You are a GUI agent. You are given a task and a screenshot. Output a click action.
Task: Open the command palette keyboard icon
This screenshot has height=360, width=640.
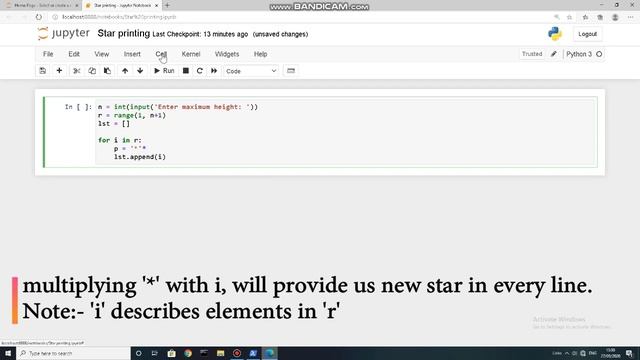click(291, 71)
